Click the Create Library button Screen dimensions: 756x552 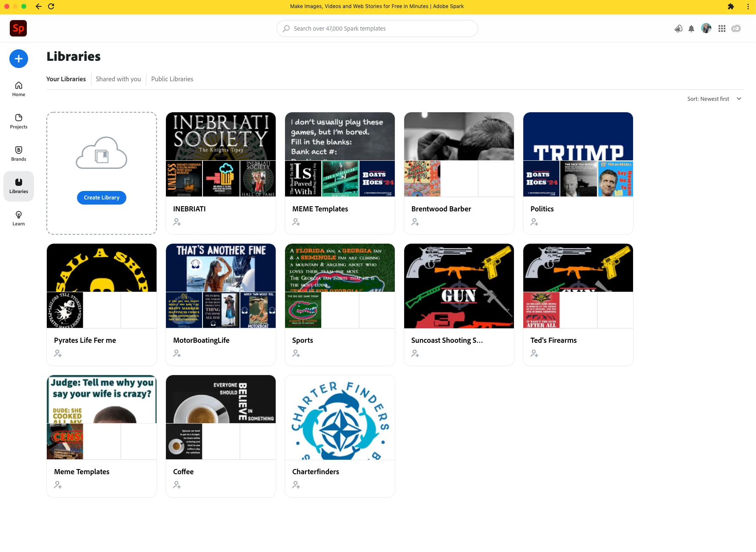[x=102, y=198]
